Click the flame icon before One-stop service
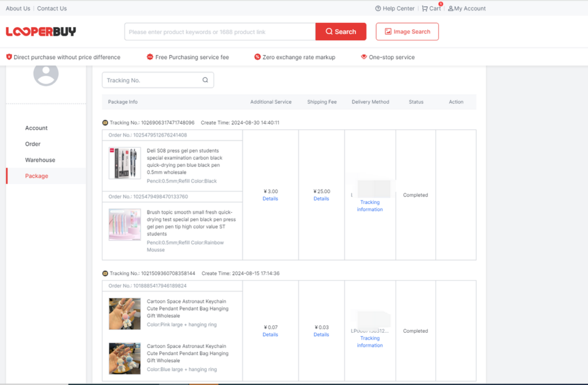This screenshot has width=588, height=385. [x=363, y=57]
